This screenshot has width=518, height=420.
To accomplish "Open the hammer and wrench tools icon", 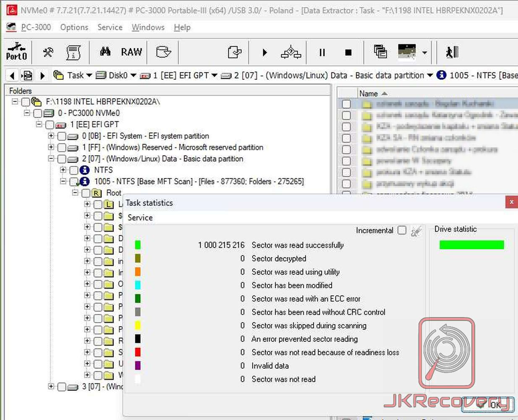I will [48, 52].
